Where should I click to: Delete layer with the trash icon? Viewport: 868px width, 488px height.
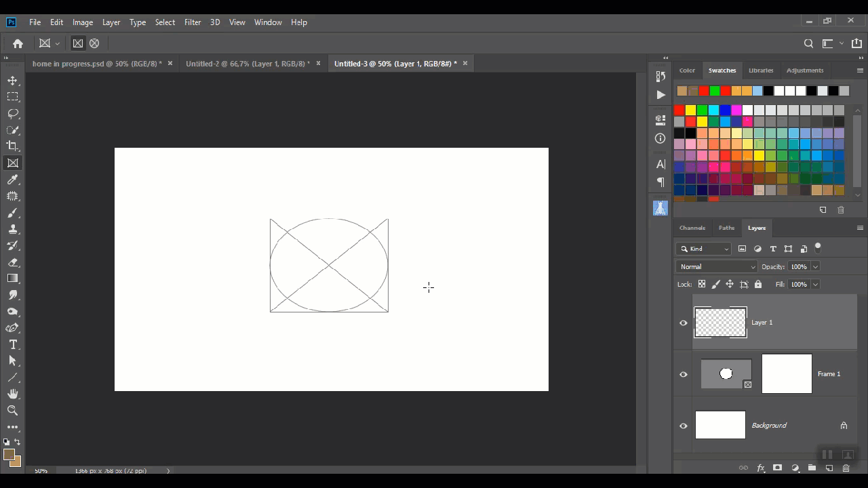tap(846, 468)
